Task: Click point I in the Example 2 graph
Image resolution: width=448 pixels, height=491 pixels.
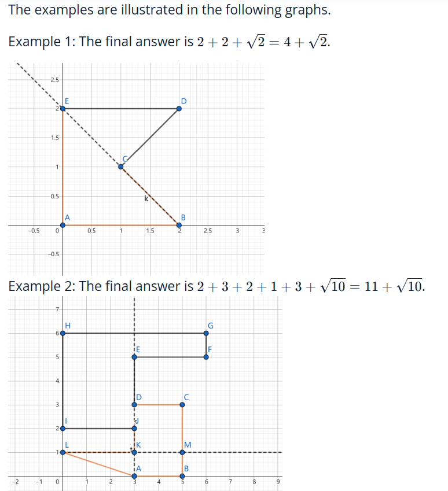Action: 63,429
